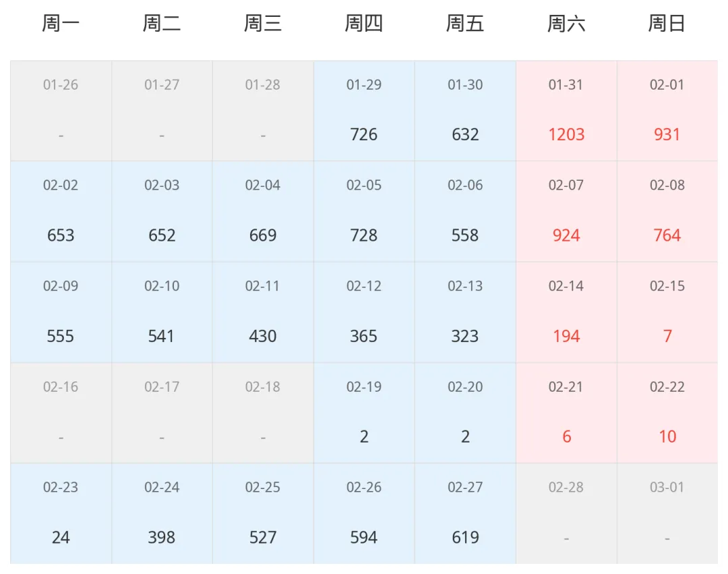Click the 02-07 cell with 924
This screenshot has height=574, width=728.
click(x=566, y=212)
